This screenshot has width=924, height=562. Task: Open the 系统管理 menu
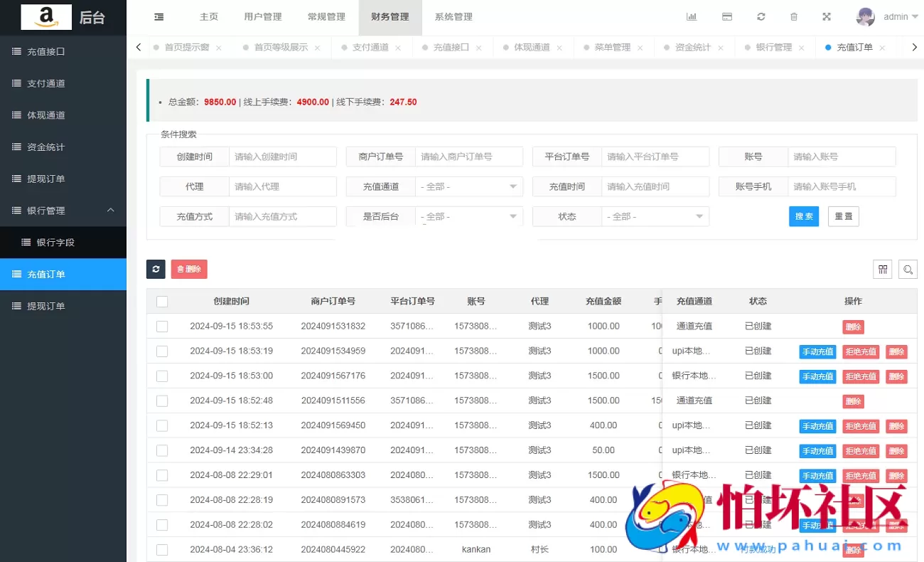tap(452, 16)
